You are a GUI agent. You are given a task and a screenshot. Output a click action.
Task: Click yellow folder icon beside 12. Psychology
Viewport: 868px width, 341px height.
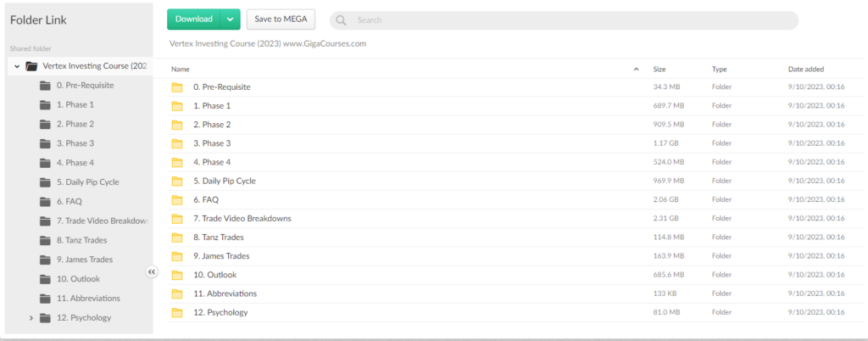(177, 313)
